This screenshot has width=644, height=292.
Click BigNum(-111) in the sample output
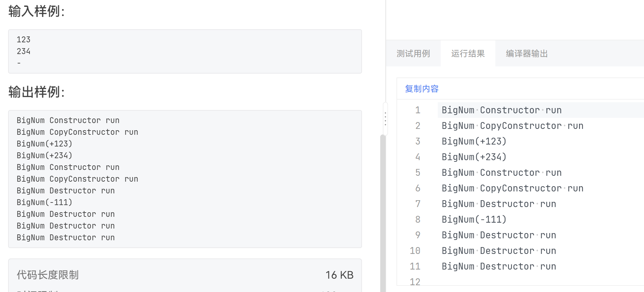(x=45, y=202)
